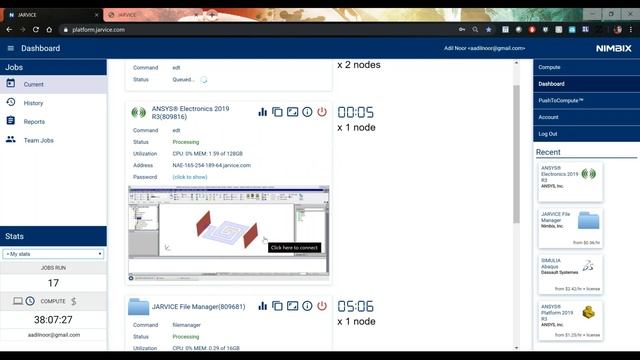Open job History in sidebar
The height and width of the screenshot is (360, 640).
[53, 103]
